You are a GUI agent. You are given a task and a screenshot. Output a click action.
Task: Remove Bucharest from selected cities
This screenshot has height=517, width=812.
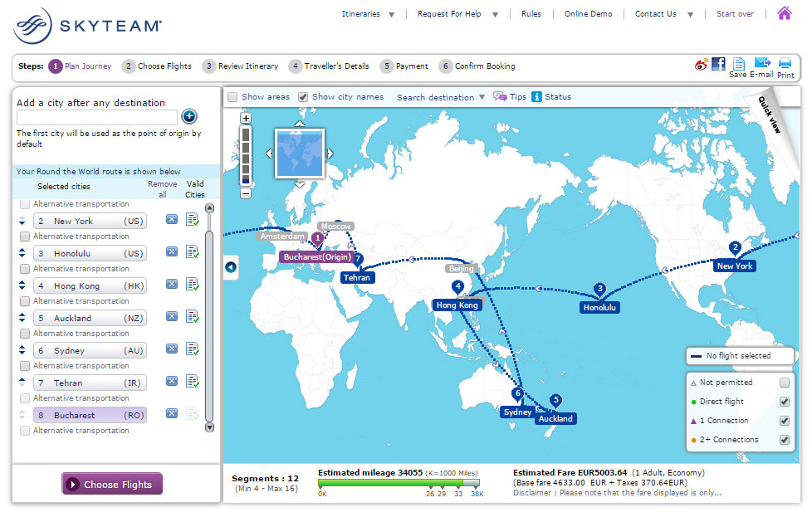(x=172, y=413)
